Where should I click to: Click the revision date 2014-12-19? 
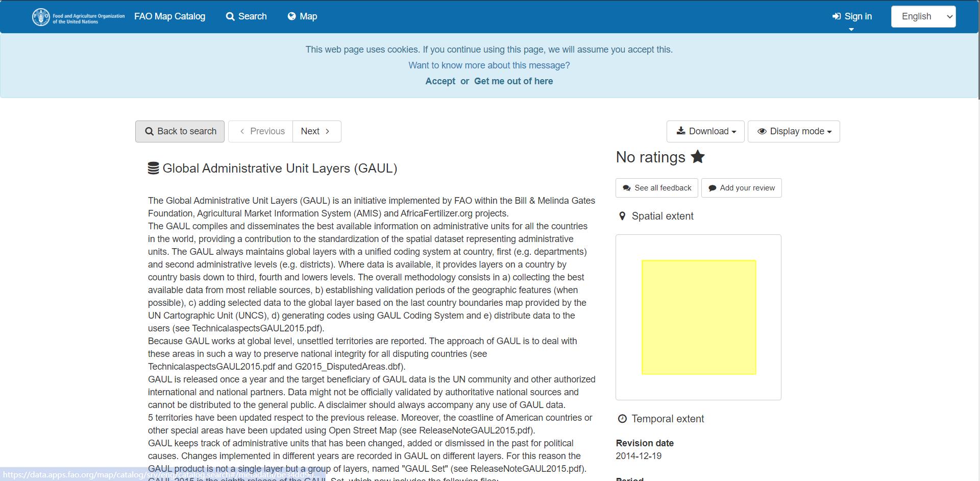(639, 456)
